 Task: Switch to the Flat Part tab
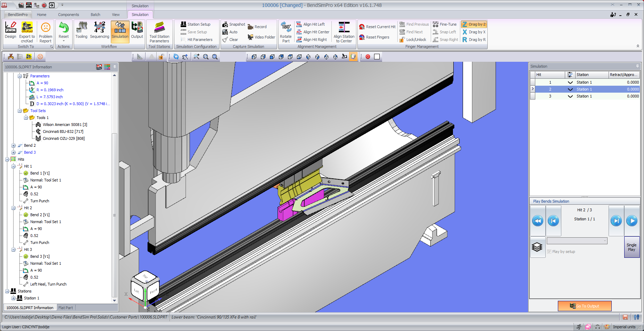point(66,308)
